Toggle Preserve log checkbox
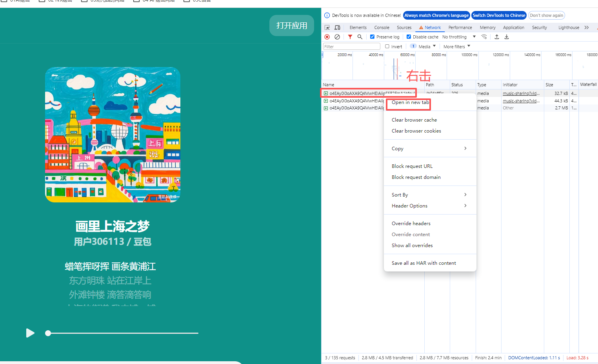Image resolution: width=598 pixels, height=364 pixels. click(373, 37)
